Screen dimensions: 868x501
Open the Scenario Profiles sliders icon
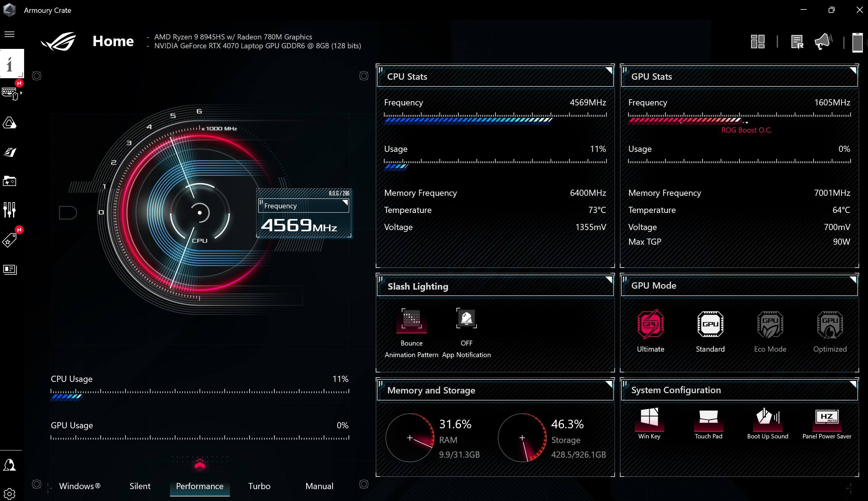pos(10,210)
